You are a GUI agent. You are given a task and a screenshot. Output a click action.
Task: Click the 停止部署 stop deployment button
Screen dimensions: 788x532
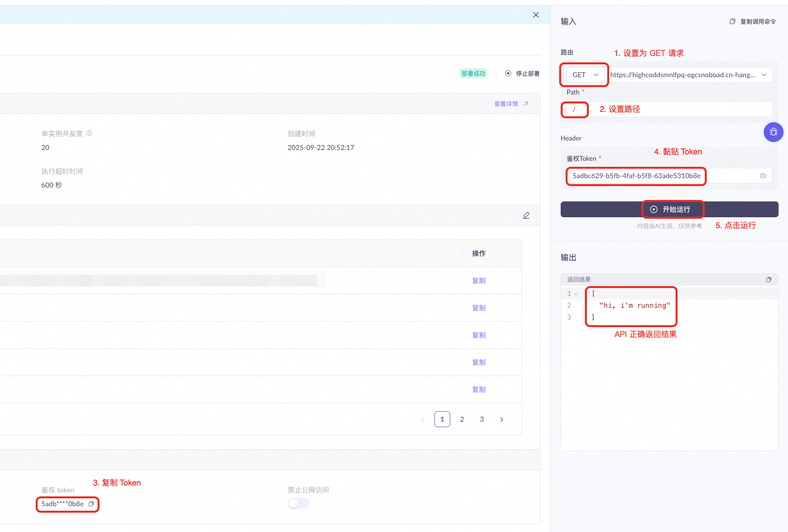(522, 73)
